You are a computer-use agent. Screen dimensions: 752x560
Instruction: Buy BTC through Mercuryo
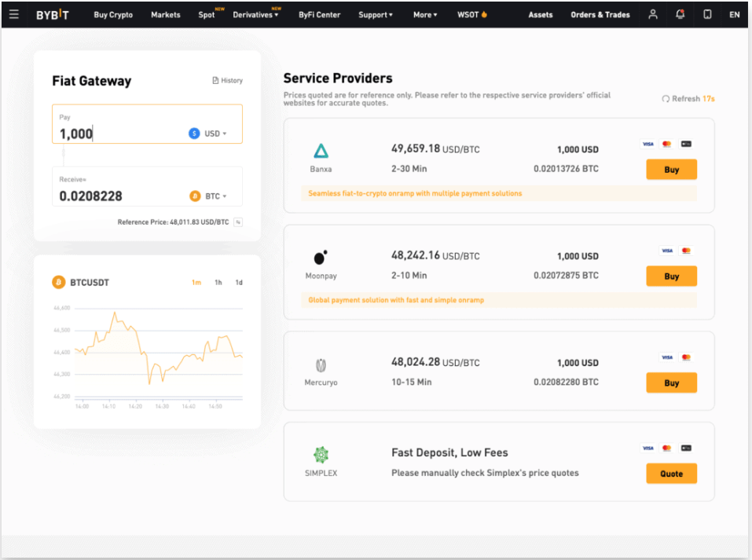tap(671, 382)
